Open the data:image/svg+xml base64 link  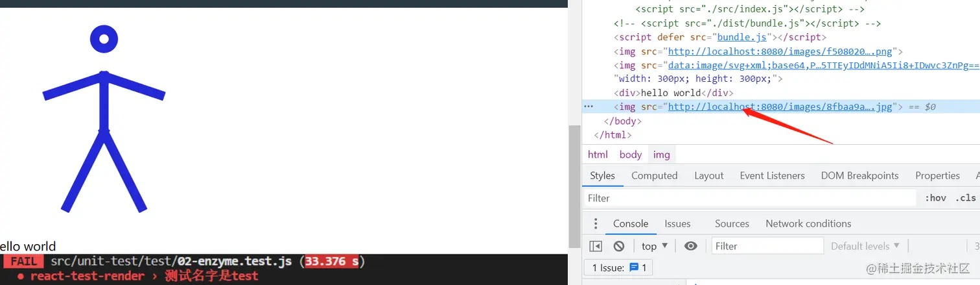(x=823, y=65)
